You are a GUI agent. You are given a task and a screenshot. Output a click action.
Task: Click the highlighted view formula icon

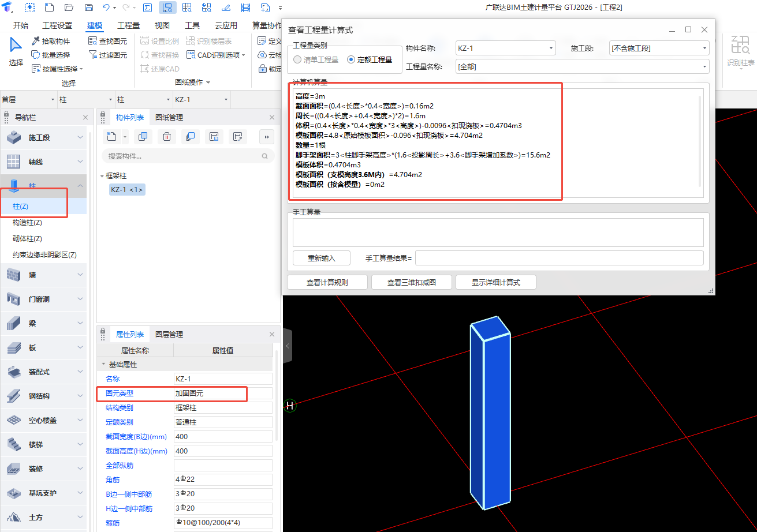(167, 8)
